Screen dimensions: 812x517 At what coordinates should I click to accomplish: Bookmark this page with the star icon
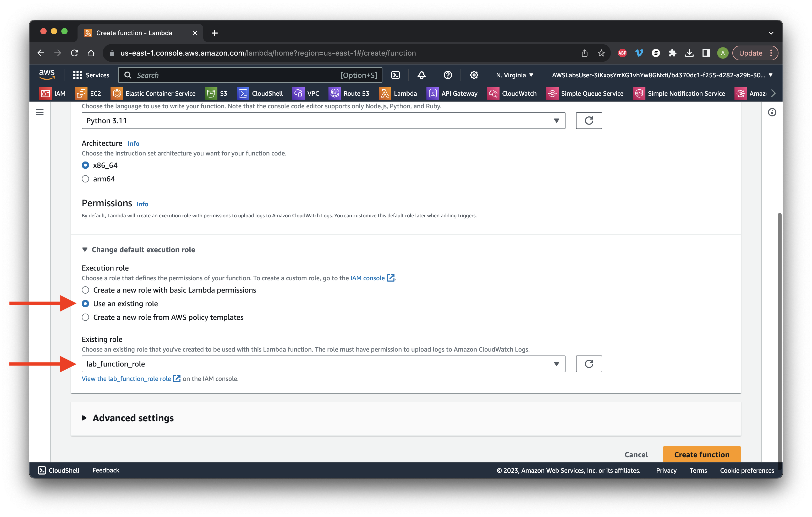click(601, 53)
